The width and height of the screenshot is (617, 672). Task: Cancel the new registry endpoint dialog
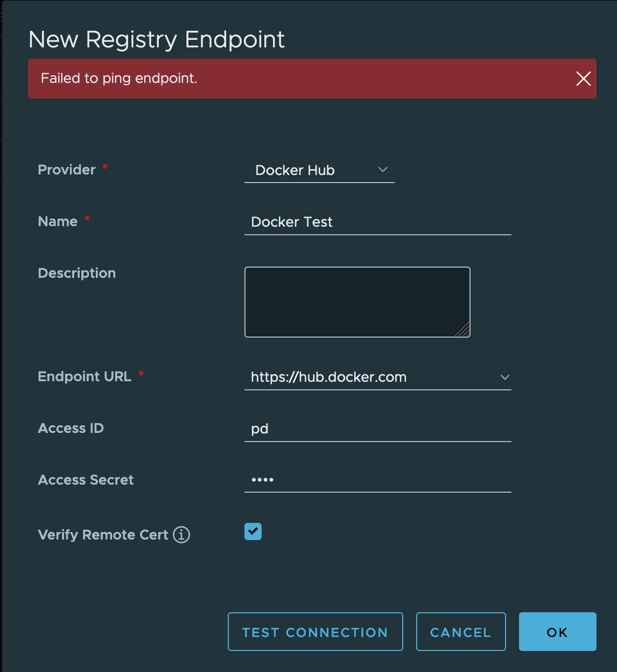coord(461,632)
